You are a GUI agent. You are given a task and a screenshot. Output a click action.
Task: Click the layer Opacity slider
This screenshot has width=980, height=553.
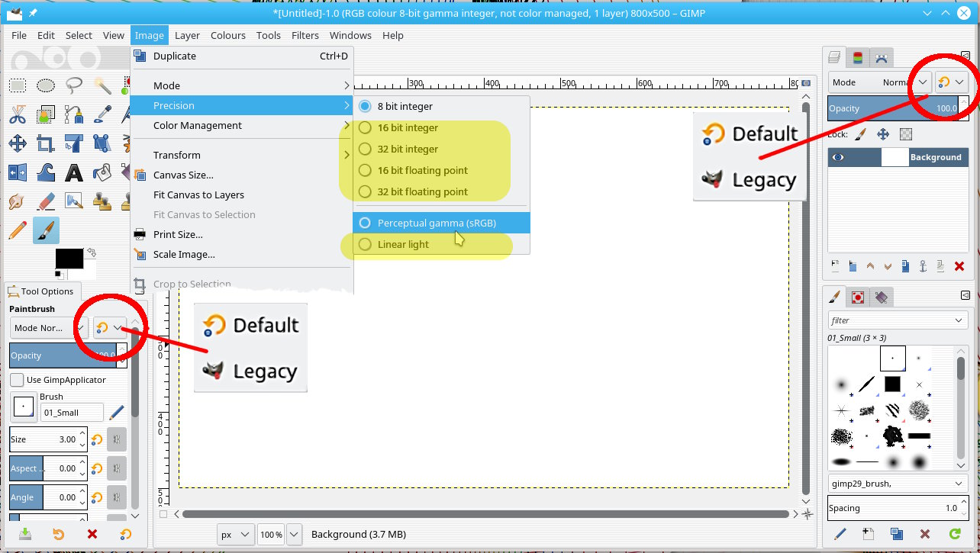pos(894,108)
